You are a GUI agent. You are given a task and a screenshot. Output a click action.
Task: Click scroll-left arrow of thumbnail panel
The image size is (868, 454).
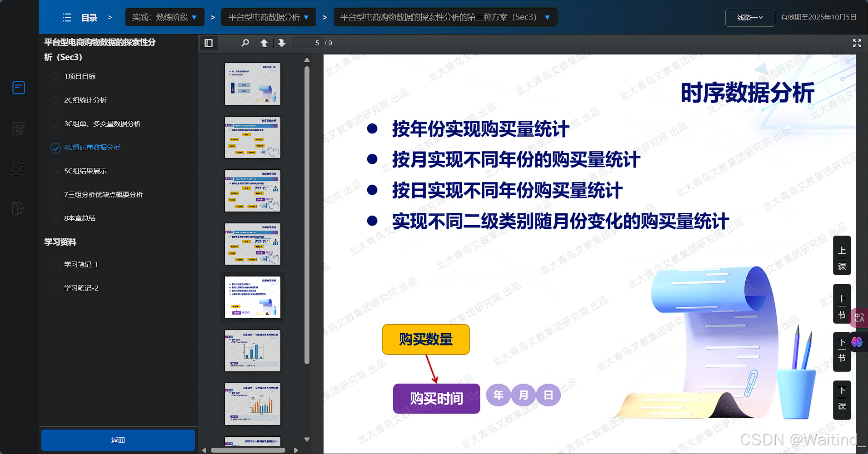(205, 450)
